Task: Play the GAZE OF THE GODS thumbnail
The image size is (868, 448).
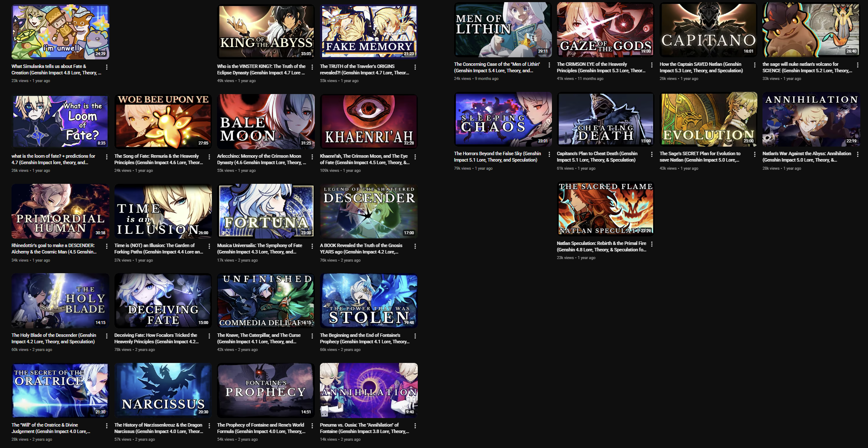Action: pyautogui.click(x=605, y=29)
